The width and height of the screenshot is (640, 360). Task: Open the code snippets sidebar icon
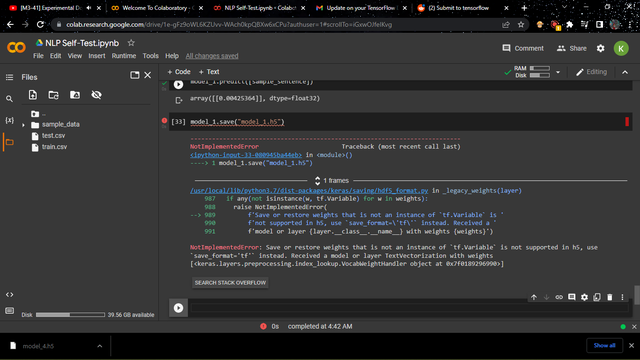[9, 294]
